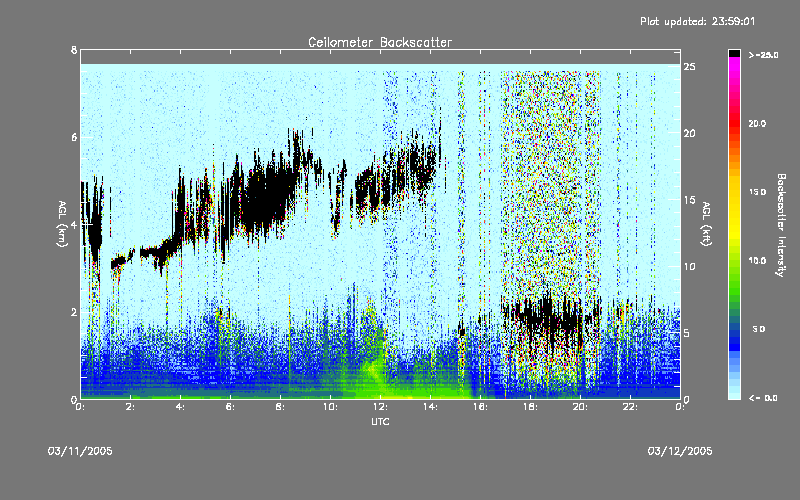
Task: Click the "Ceilometer Backscatter" plot title
Action: [x=380, y=42]
